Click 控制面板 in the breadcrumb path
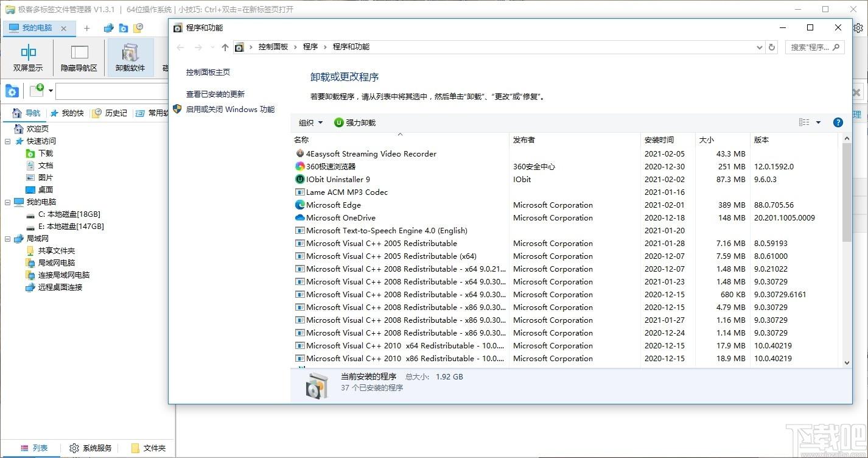 click(273, 47)
